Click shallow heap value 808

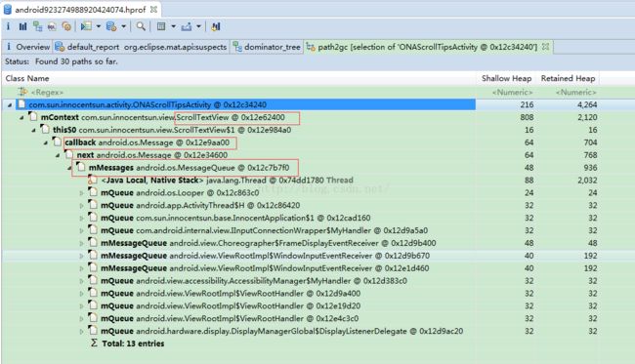[x=528, y=117]
